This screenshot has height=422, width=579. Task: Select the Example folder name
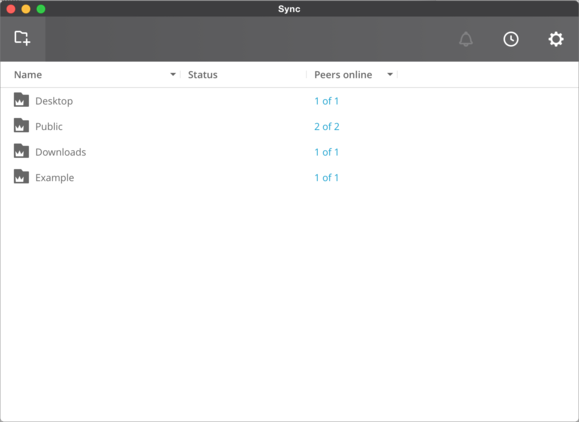tap(55, 178)
